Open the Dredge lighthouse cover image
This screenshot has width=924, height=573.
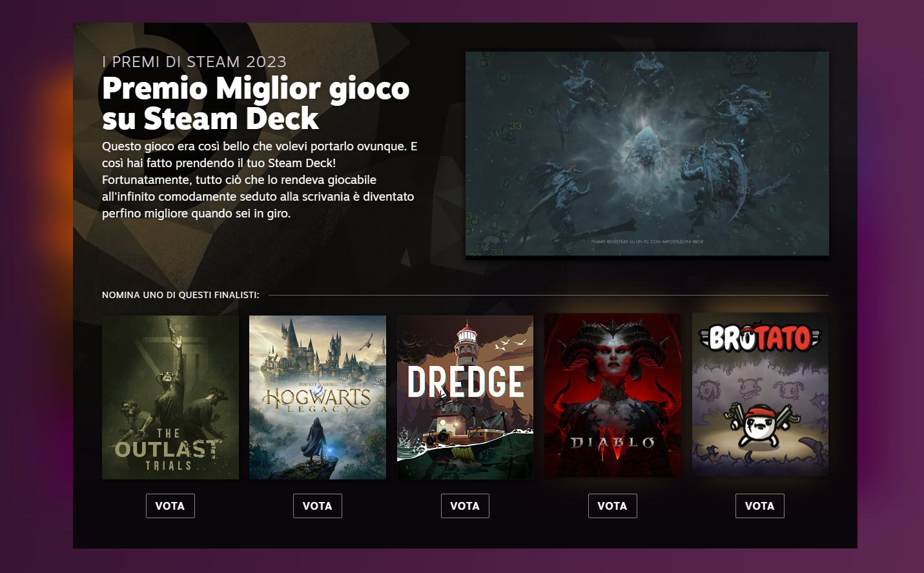click(x=465, y=397)
